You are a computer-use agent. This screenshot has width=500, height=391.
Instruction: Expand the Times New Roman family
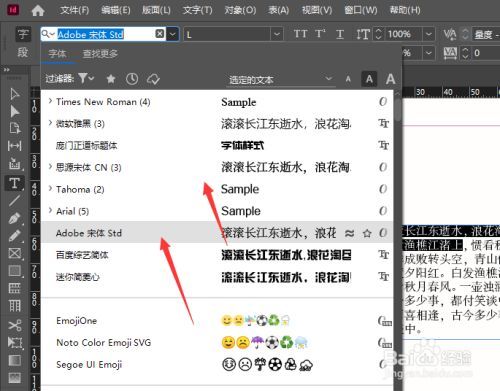tap(50, 101)
